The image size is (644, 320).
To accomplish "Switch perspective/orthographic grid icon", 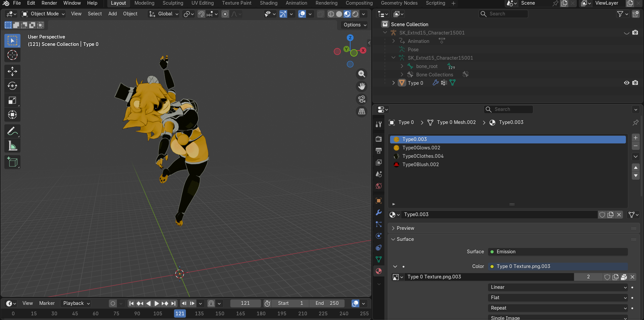I will coord(362,112).
